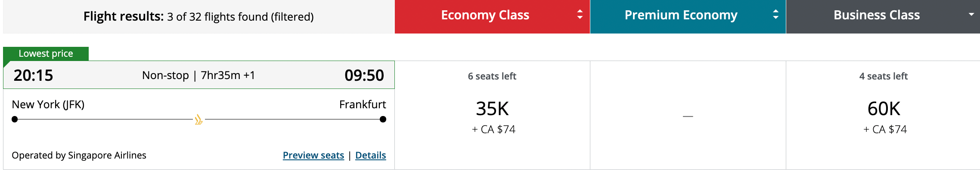The width and height of the screenshot is (980, 171).
Task: Toggle Economy Class sort arrows
Action: [580, 15]
